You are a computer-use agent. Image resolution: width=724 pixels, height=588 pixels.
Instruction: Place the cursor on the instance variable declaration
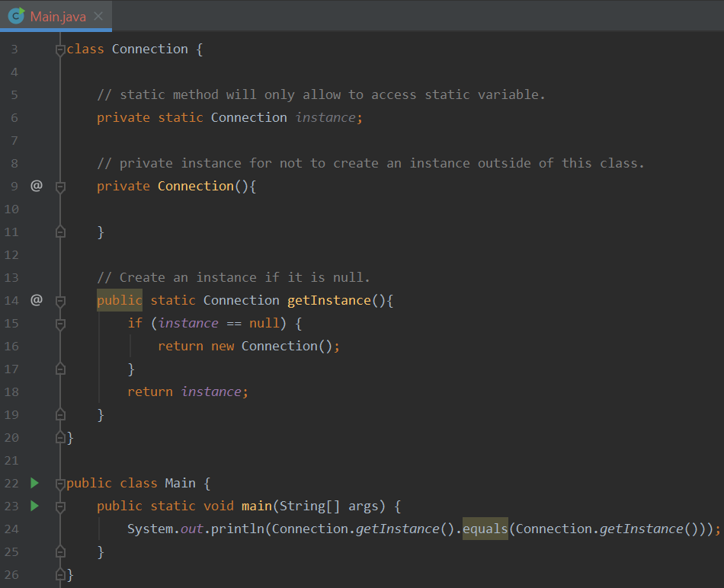[326, 117]
